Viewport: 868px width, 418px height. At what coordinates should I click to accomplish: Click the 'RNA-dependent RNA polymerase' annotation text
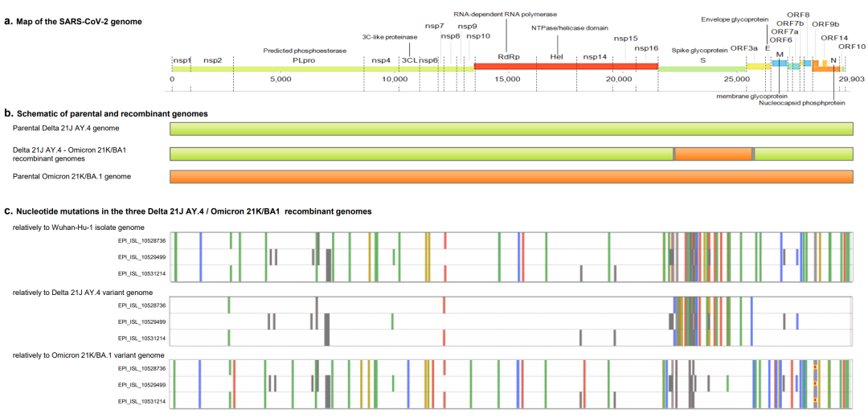pos(505,14)
